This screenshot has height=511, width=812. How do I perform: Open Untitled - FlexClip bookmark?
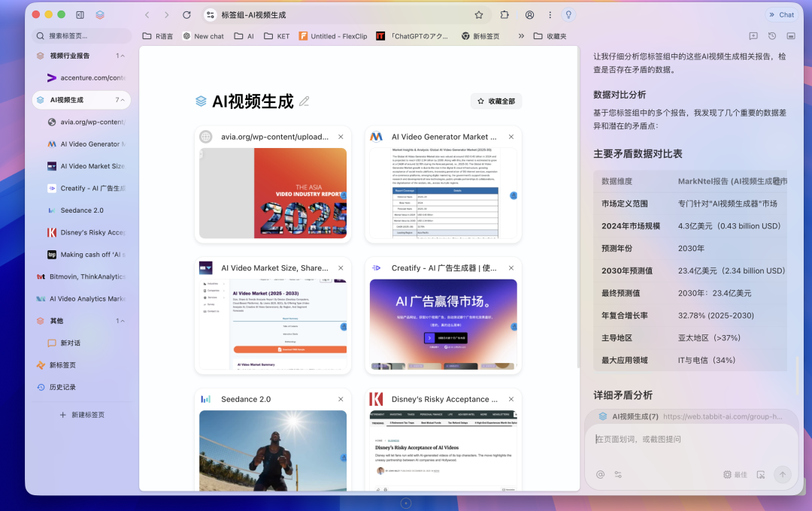point(333,36)
